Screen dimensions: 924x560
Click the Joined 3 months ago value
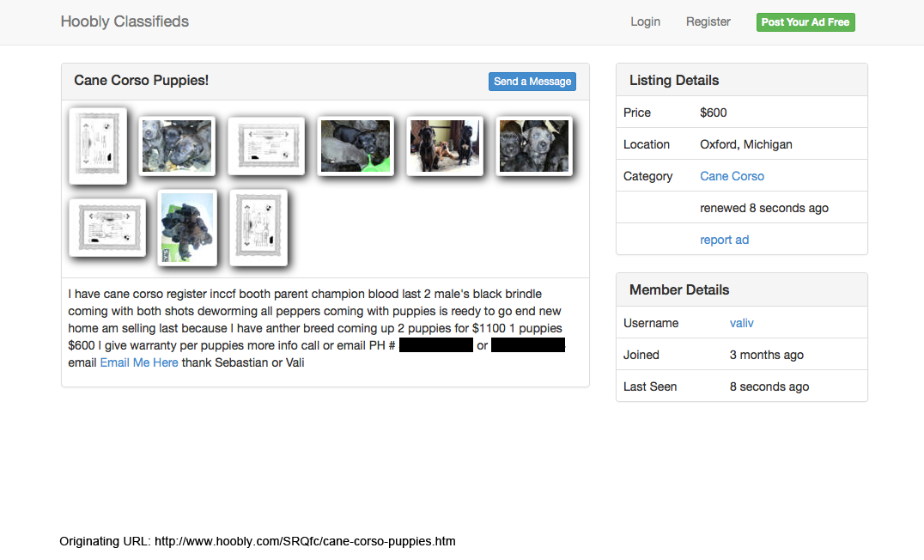[767, 355]
